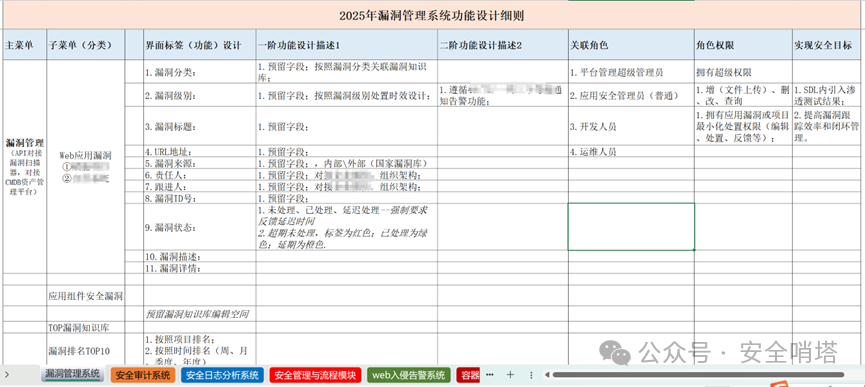Image resolution: width=865 pixels, height=387 pixels.
Task: Open sheet options vertical dots icon
Action: [x=531, y=375]
